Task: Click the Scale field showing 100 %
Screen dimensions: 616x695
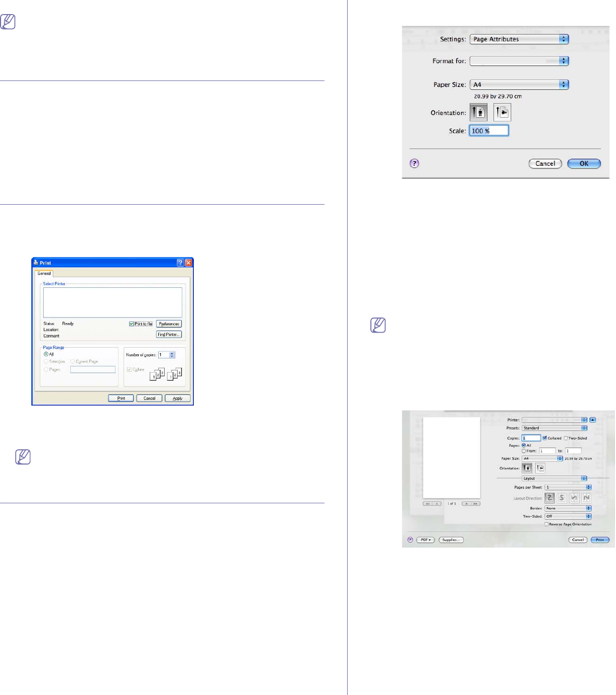Action: click(x=489, y=131)
